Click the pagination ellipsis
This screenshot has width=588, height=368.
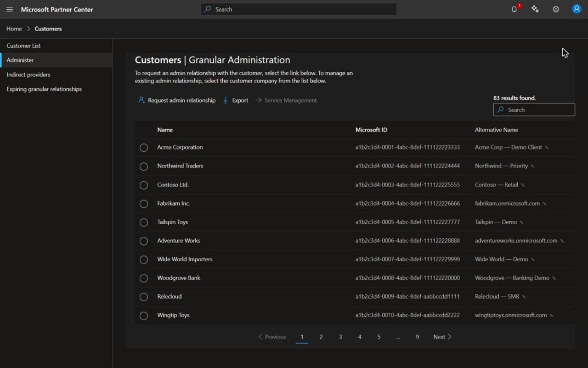398,337
